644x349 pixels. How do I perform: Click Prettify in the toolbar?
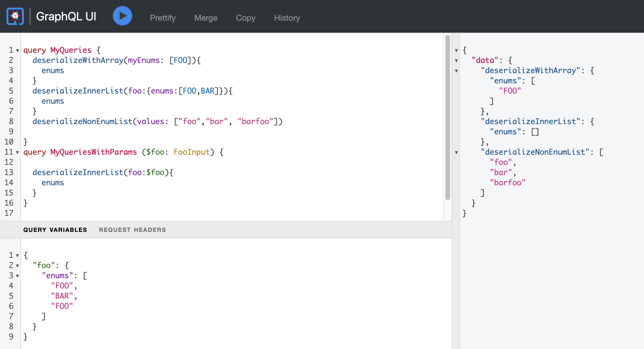coord(163,18)
